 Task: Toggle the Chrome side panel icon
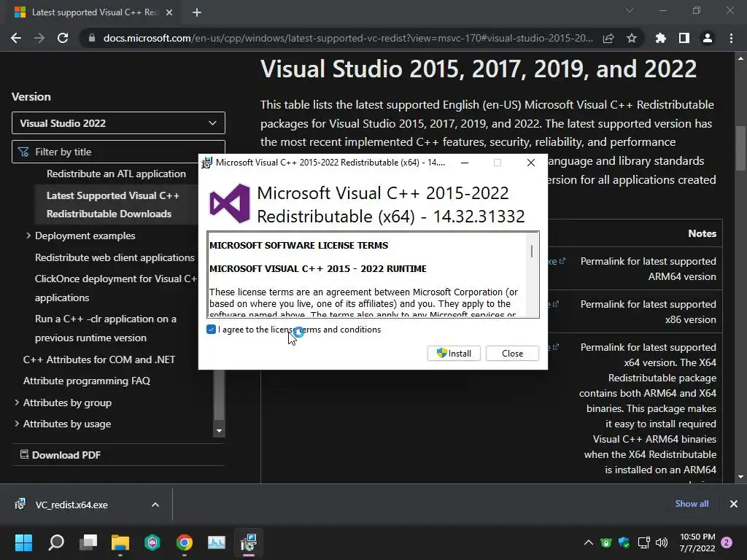click(684, 38)
